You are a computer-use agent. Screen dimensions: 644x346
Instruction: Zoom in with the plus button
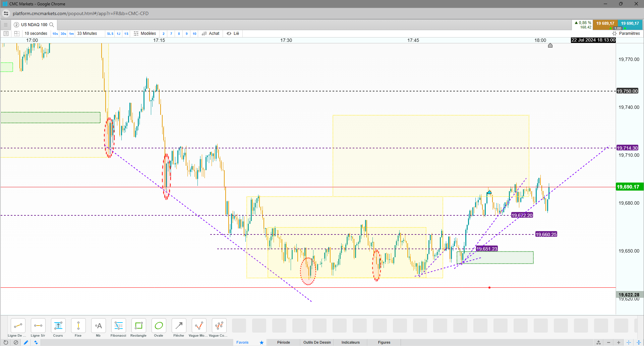(x=619, y=342)
